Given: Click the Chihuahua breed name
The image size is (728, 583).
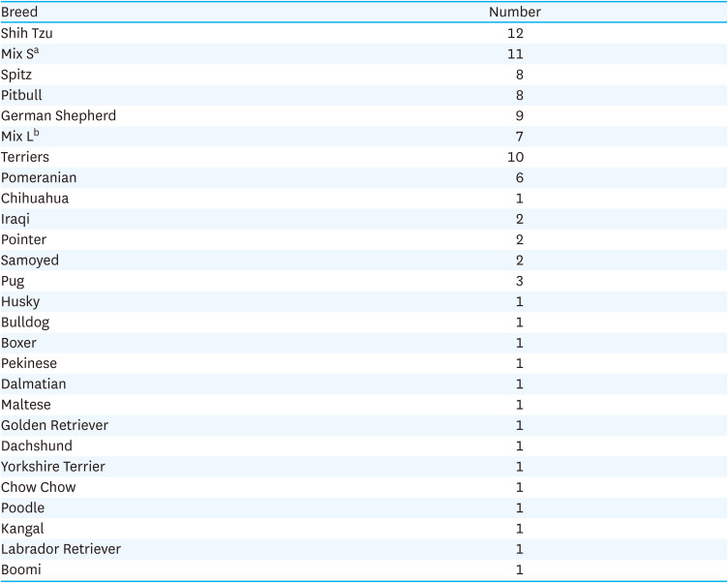Looking at the screenshot, I should (x=35, y=199).
